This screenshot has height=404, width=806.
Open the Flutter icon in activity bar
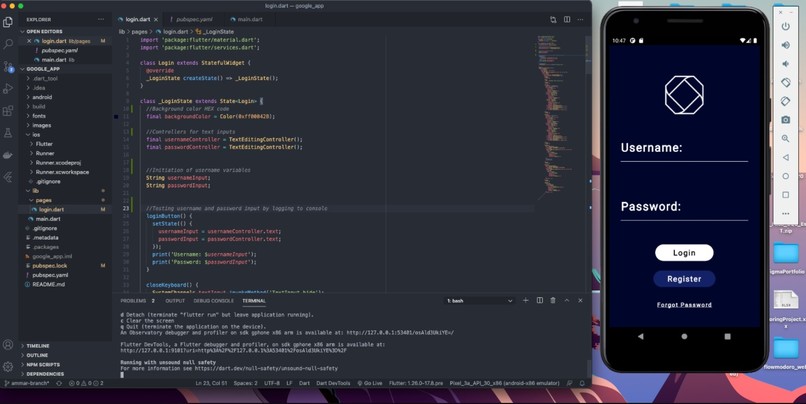[x=8, y=177]
